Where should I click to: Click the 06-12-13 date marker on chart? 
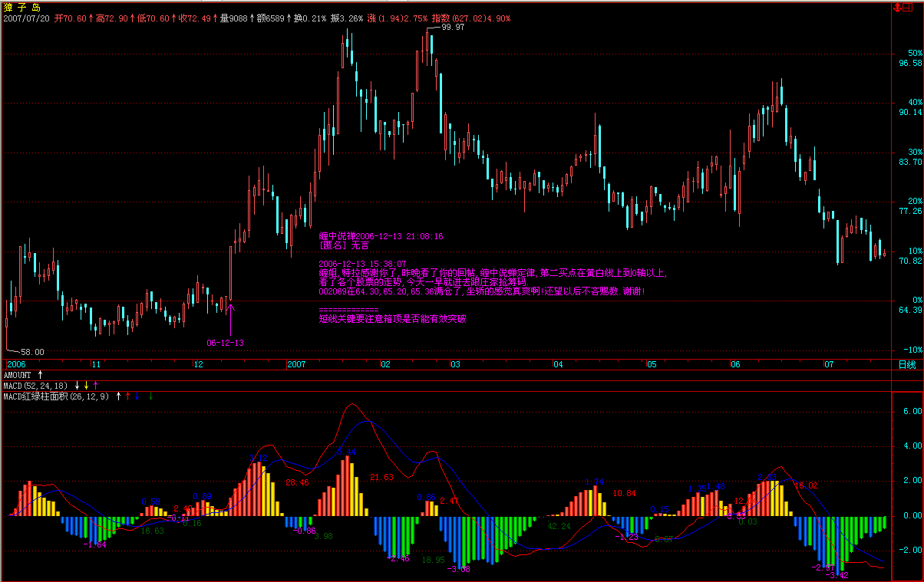pyautogui.click(x=225, y=343)
